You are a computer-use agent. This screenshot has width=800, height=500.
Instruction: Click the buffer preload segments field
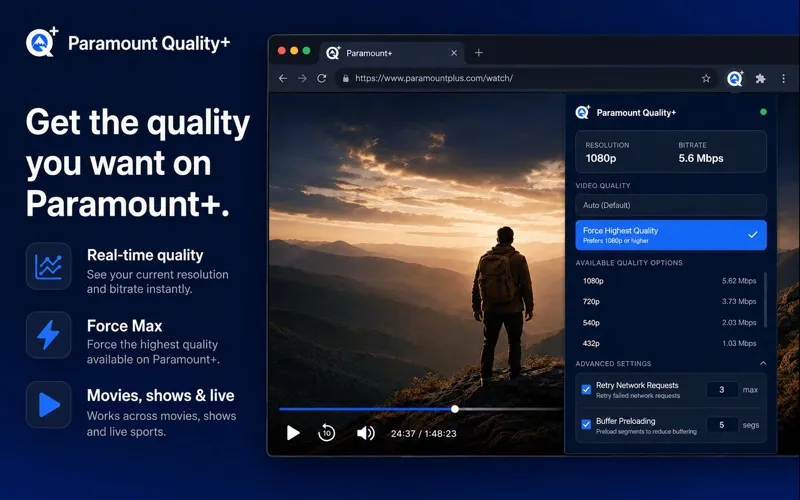pyautogui.click(x=722, y=424)
